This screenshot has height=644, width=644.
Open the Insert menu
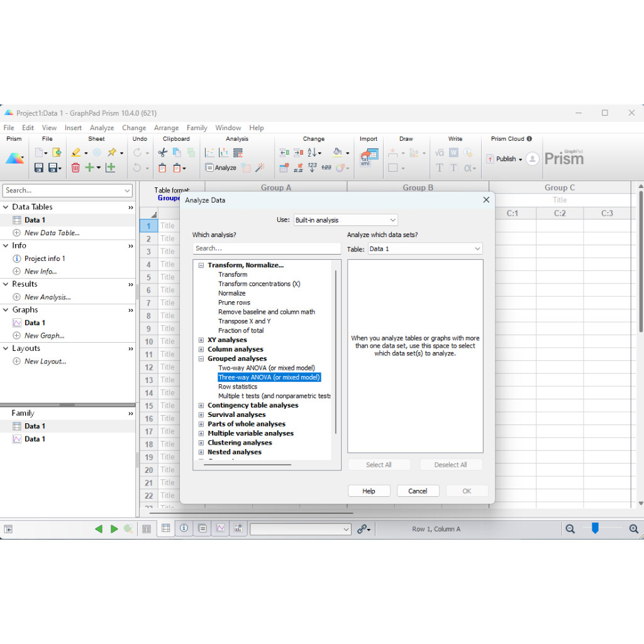click(x=73, y=128)
